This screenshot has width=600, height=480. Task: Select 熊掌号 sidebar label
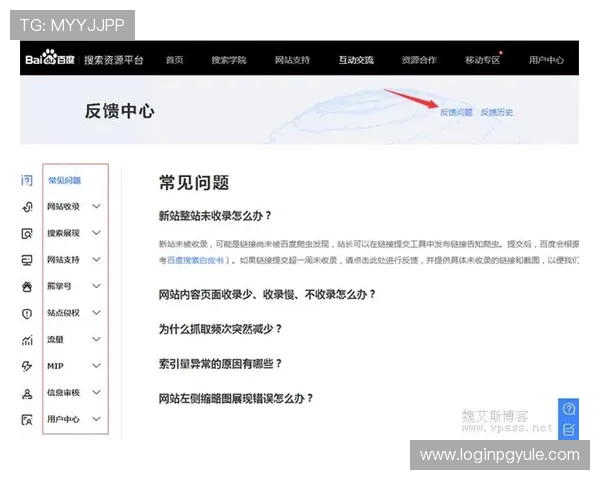pyautogui.click(x=59, y=286)
